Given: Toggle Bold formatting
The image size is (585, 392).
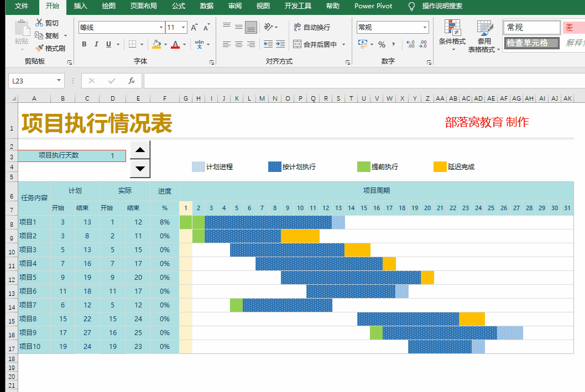Looking at the screenshot, I should coord(84,44).
